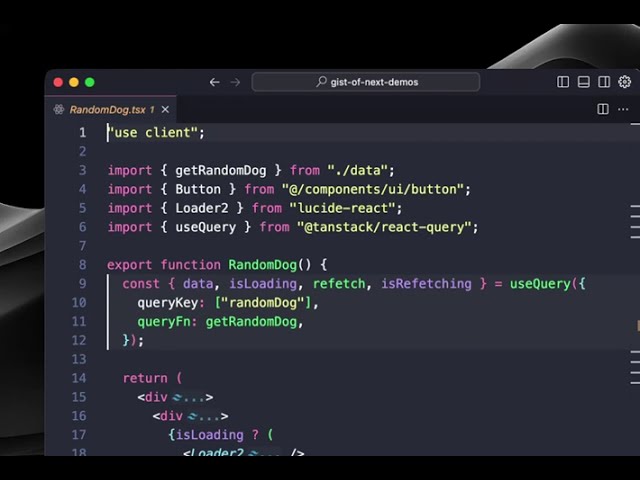Click the function keyword on line 8
The width and height of the screenshot is (640, 480).
tap(190, 265)
